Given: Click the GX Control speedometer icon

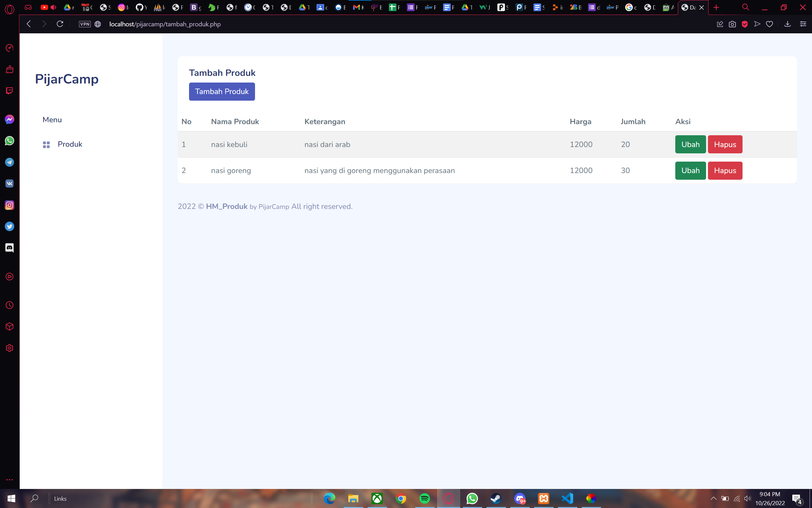Looking at the screenshot, I should click(10, 48).
